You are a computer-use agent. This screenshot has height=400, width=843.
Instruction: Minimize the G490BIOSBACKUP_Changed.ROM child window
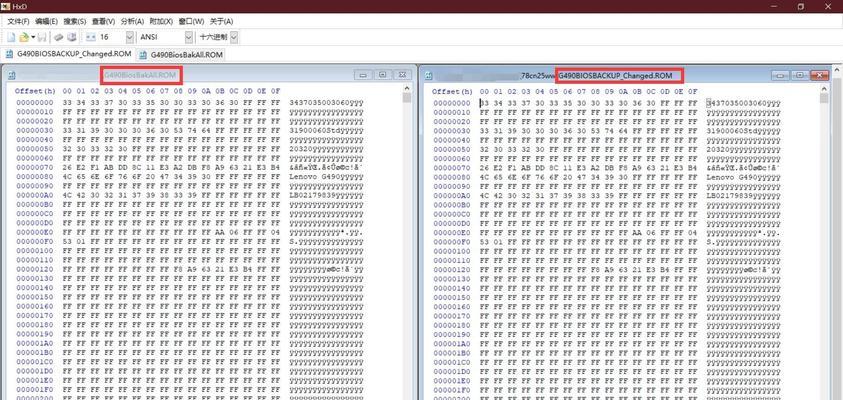tap(780, 75)
